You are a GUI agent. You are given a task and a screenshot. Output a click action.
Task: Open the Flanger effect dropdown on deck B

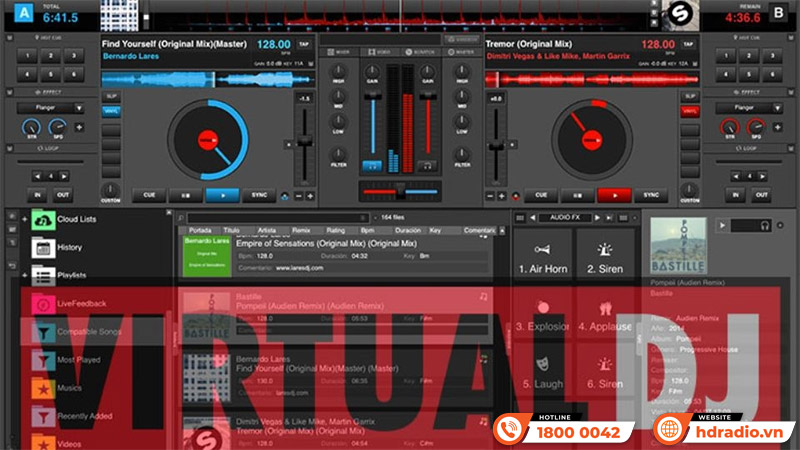click(748, 108)
